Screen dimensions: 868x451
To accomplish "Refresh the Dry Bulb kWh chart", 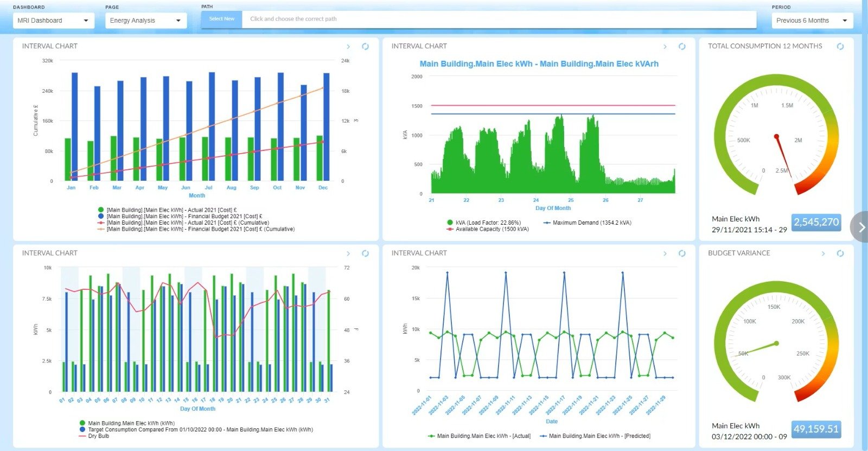I will click(x=365, y=253).
